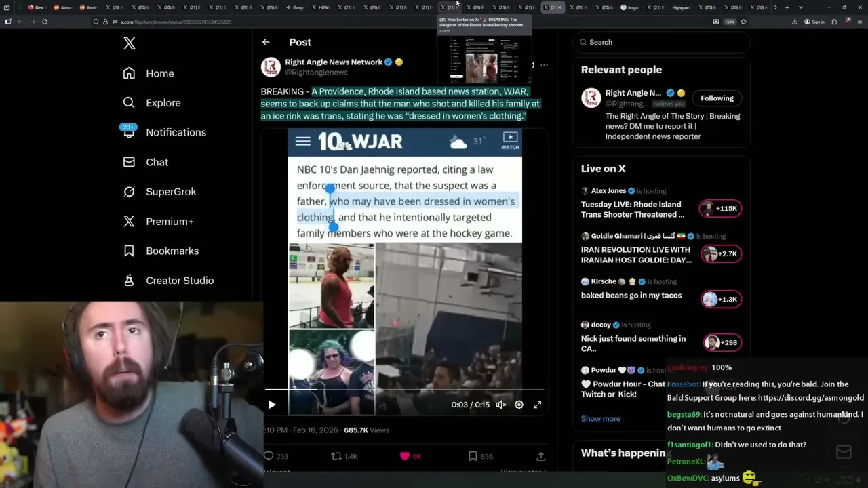868x488 pixels.
Task: Open the discord.gg/asmongold link in chat
Action: (x=811, y=398)
